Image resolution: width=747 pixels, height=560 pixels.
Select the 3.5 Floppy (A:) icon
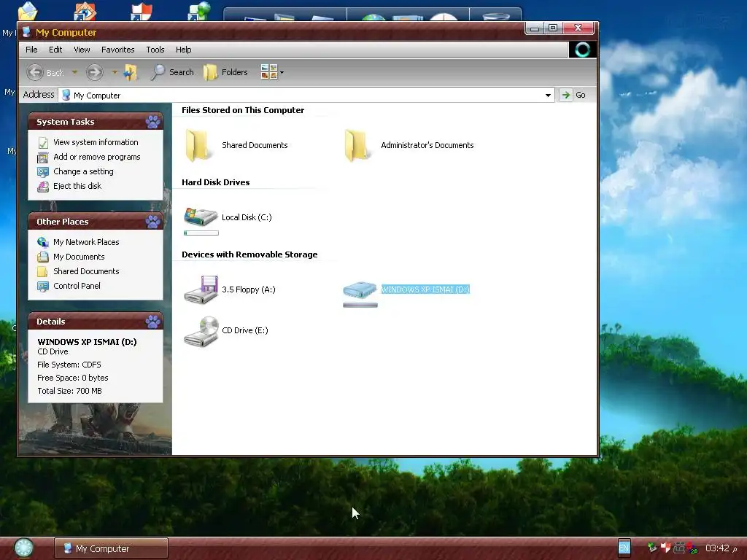(x=201, y=289)
